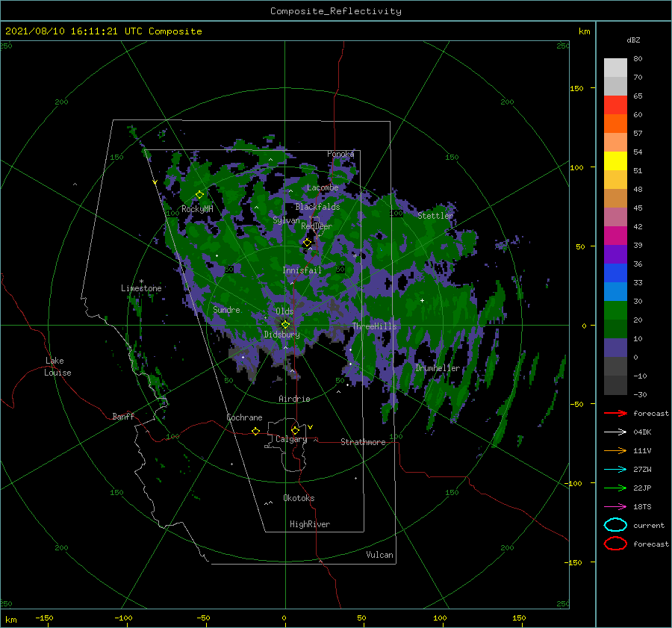Pick the dark green 10-20 dBZ swatch
The image size is (672, 628).
[615, 329]
